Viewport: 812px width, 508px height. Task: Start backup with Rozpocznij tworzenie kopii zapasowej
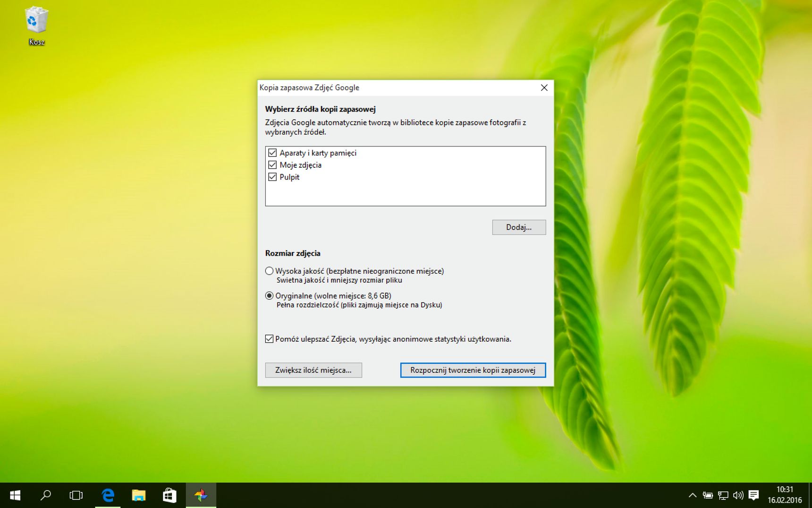(473, 370)
